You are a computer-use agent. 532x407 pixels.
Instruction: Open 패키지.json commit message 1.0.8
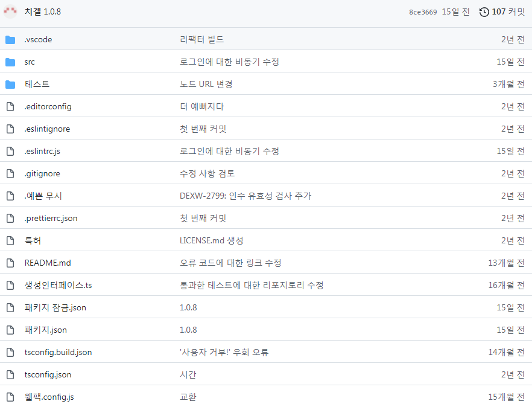coord(188,330)
